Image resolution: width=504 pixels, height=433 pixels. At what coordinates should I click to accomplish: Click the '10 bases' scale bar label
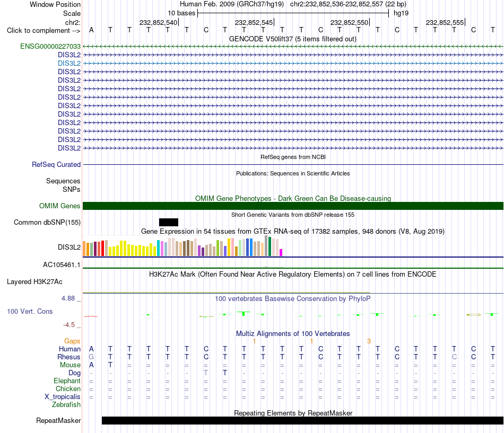click(x=181, y=13)
